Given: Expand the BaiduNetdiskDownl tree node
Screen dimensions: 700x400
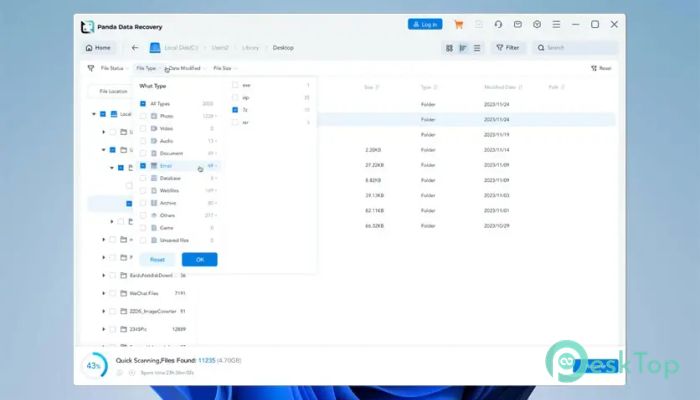Looking at the screenshot, I should pyautogui.click(x=104, y=275).
